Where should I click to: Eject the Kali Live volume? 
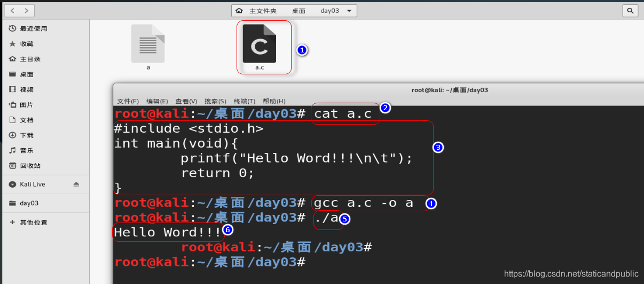(76, 184)
